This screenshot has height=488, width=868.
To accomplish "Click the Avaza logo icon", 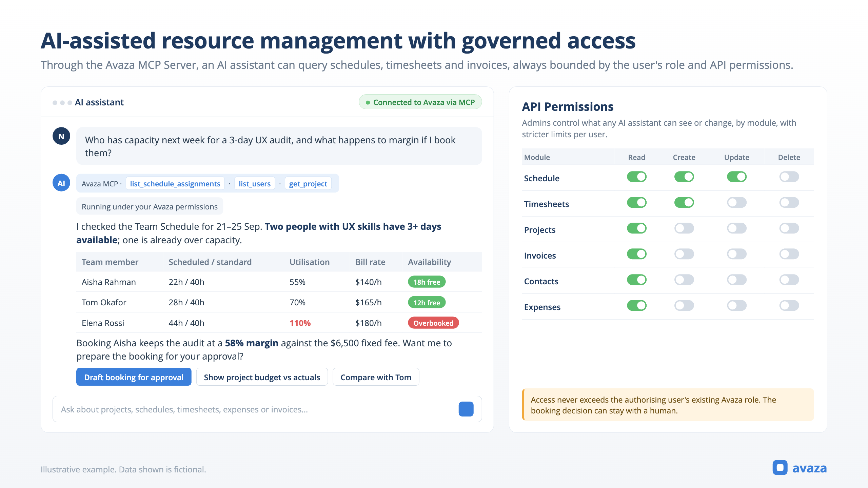I will [780, 468].
